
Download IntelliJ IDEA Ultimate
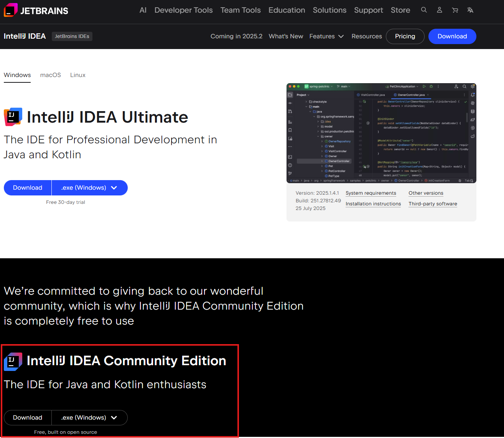28,188
